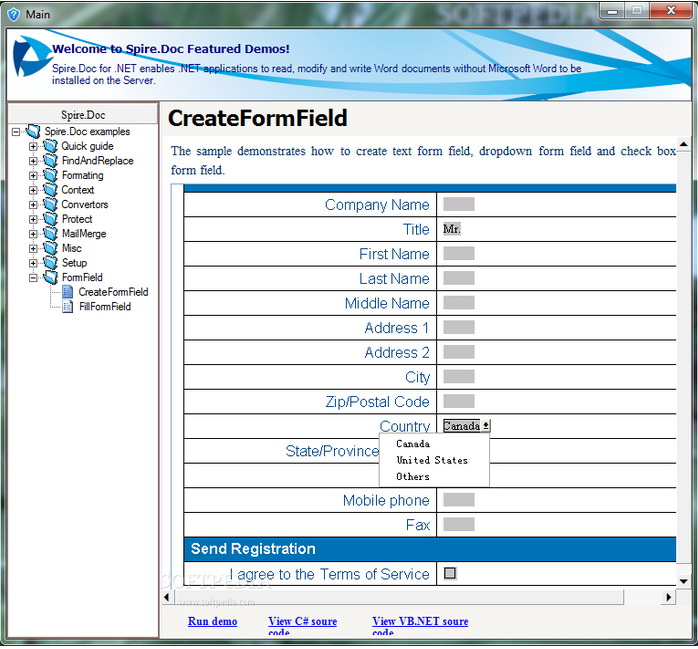Image resolution: width=698 pixels, height=649 pixels.
Task: Expand the FindAndReplace tree node
Action: point(33,161)
